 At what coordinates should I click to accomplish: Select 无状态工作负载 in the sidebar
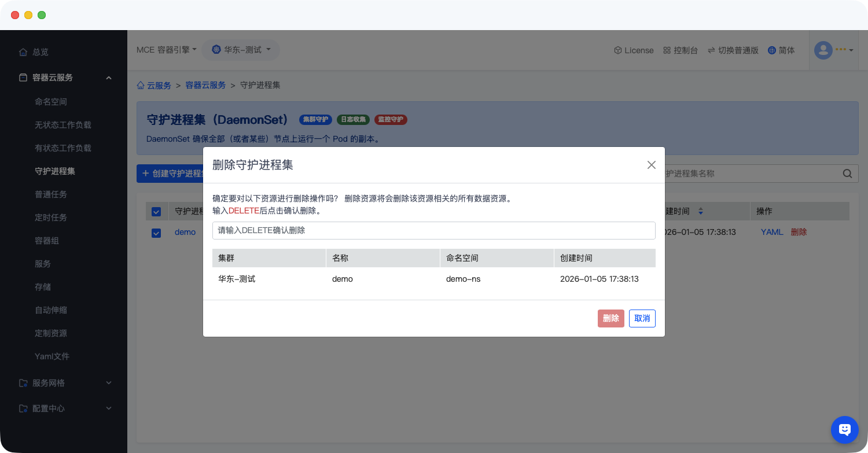tap(63, 125)
